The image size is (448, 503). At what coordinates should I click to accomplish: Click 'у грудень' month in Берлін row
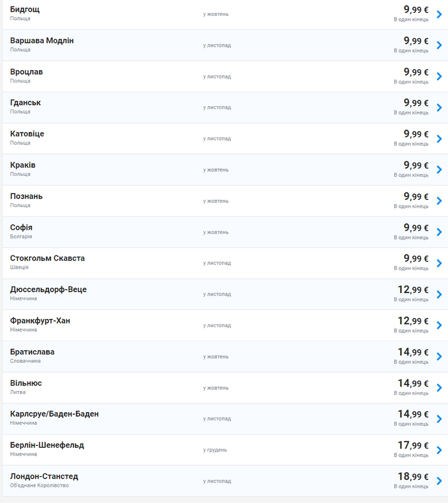click(x=215, y=450)
